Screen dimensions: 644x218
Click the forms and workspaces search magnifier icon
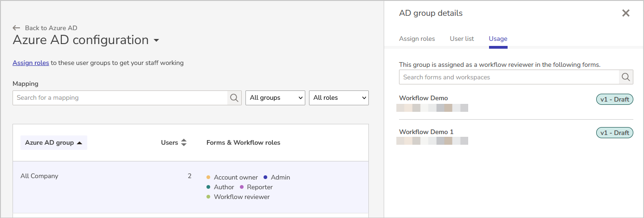click(626, 77)
